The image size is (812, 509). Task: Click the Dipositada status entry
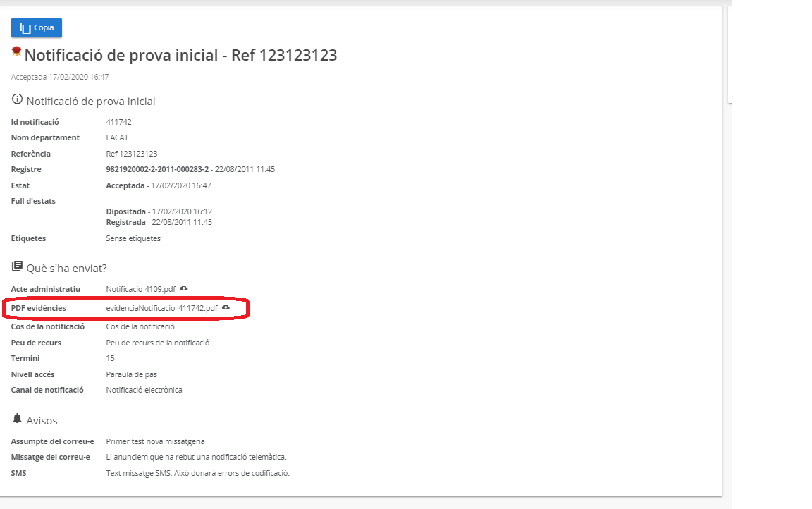(x=159, y=211)
